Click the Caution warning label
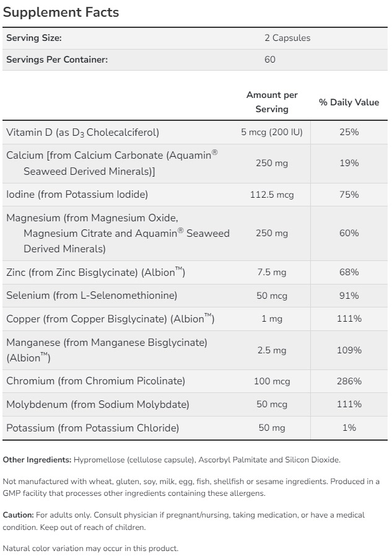The image size is (392, 556). coord(18,515)
